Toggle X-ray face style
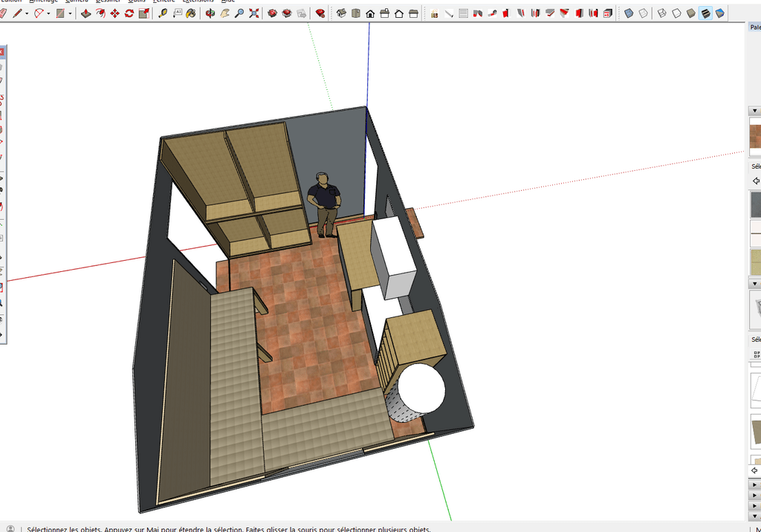This screenshot has height=532, width=761. (629, 13)
